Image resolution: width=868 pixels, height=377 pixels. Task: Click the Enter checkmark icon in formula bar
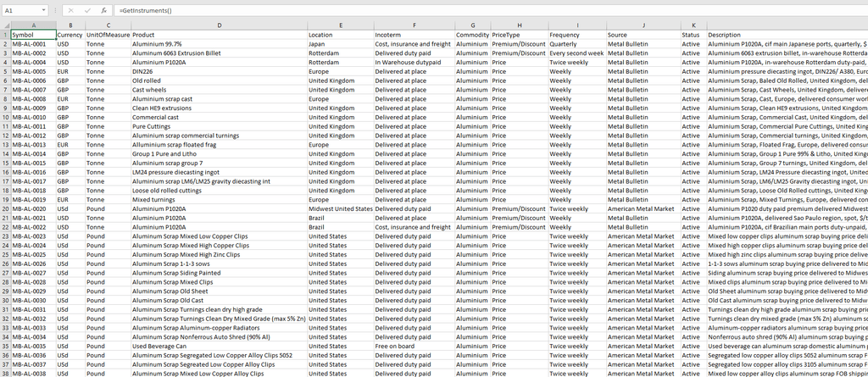point(87,10)
